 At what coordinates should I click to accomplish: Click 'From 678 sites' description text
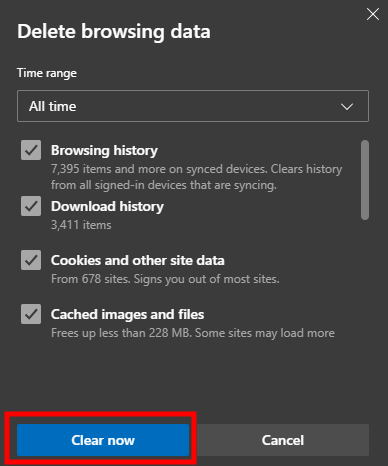[165, 279]
